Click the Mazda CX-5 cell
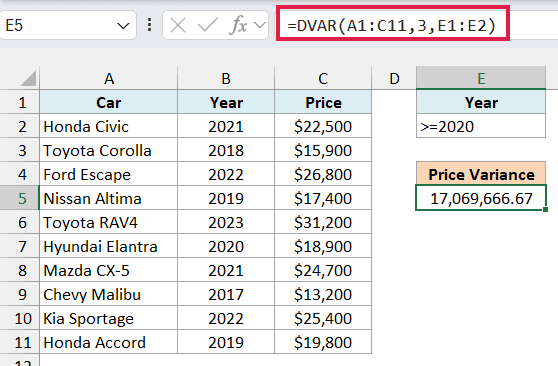Viewport: 558px width, 366px height. pyautogui.click(x=109, y=270)
